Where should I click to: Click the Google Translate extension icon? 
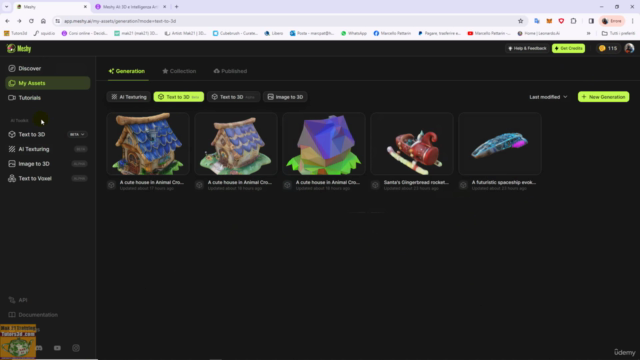pyautogui.click(x=537, y=21)
